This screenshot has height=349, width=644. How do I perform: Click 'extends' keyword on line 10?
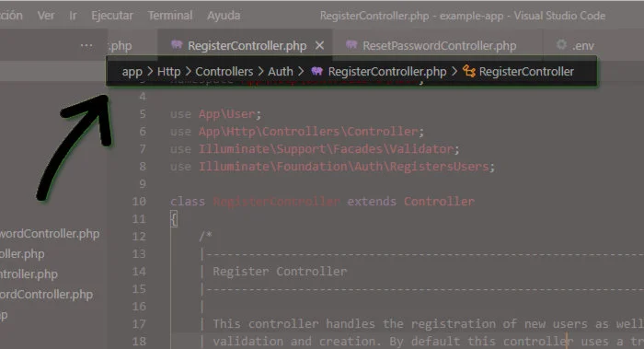[x=372, y=202]
